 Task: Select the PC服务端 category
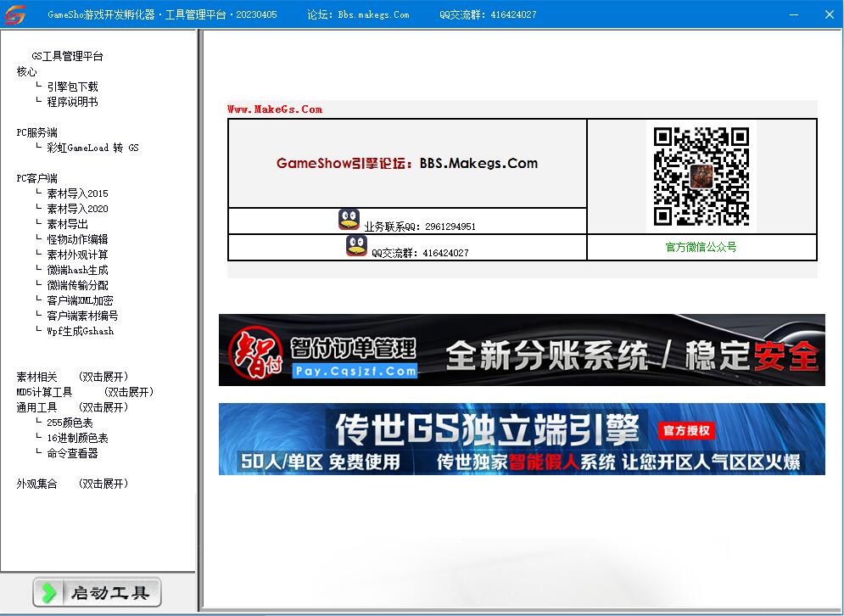click(36, 132)
